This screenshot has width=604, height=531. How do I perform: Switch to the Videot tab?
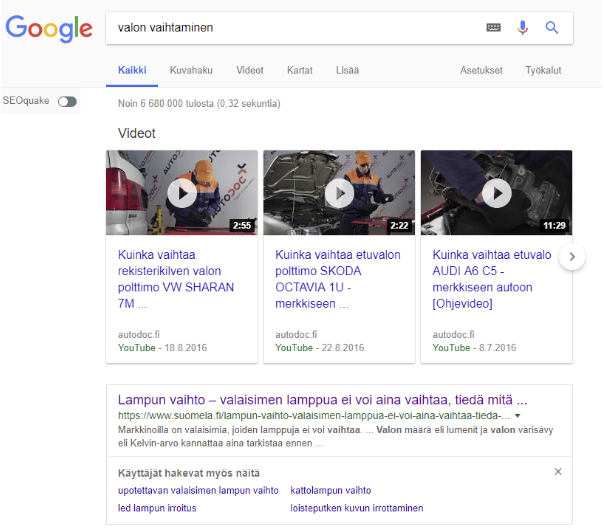(x=250, y=71)
